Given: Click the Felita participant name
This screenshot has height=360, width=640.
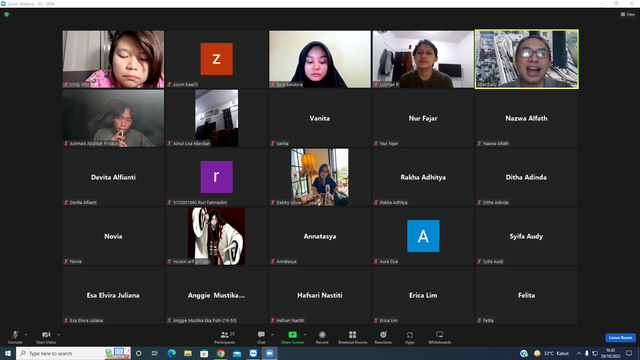Looking at the screenshot, I should [x=526, y=295].
